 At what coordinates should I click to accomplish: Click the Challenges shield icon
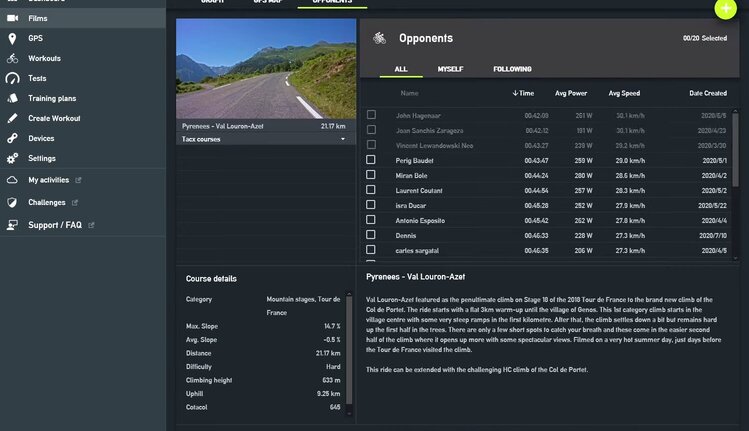pyautogui.click(x=12, y=203)
